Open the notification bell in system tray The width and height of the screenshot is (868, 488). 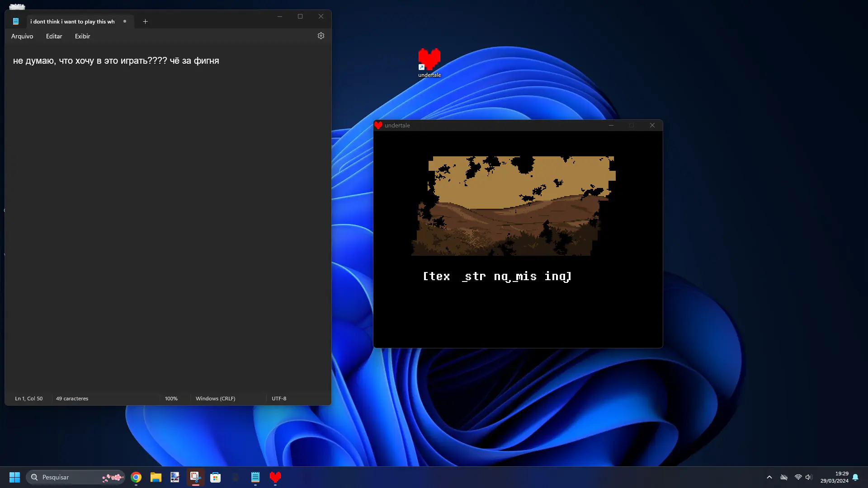click(x=855, y=477)
